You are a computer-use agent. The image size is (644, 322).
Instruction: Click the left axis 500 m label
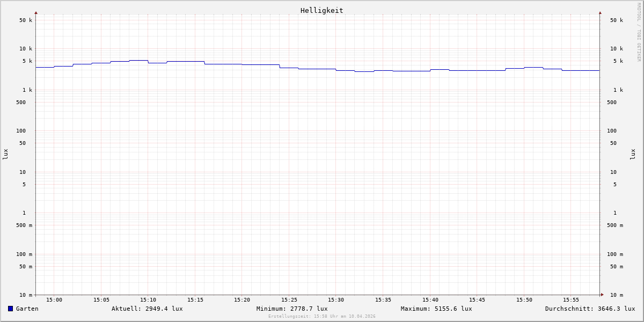click(x=24, y=225)
